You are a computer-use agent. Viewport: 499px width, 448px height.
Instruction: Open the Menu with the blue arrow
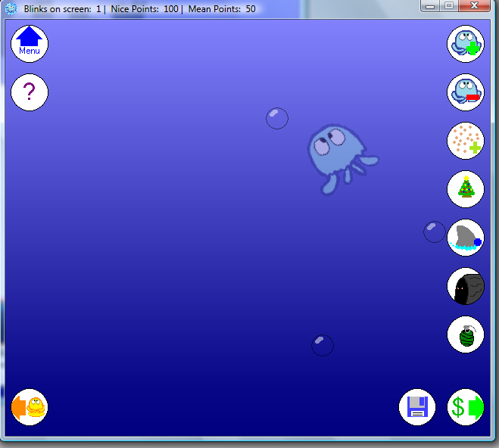tap(30, 44)
